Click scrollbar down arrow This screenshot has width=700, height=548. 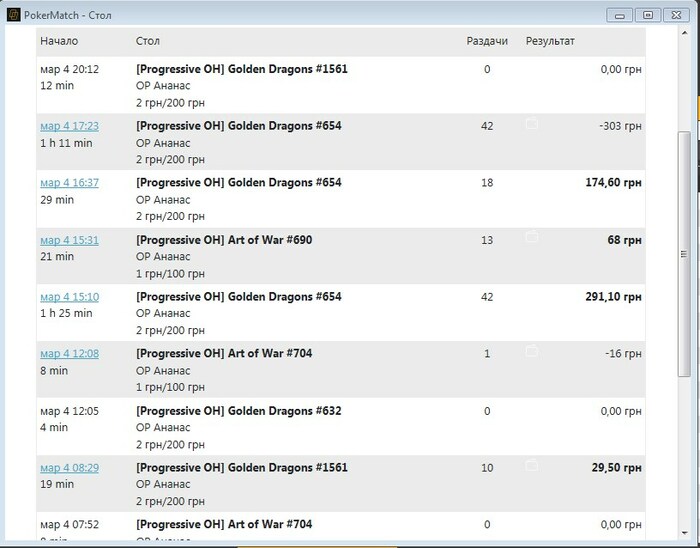[x=684, y=533]
